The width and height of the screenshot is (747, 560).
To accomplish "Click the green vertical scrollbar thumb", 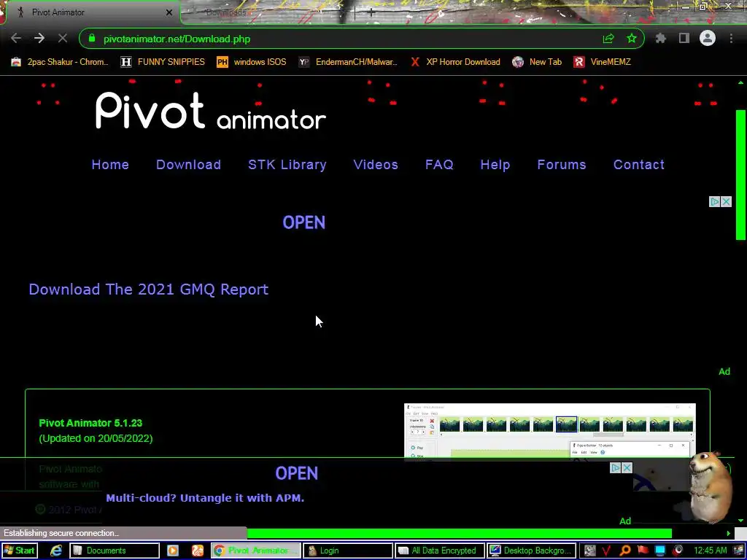I will 741,175.
